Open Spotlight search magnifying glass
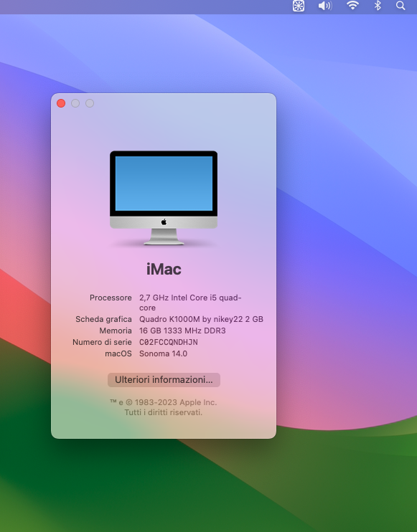This screenshot has height=532, width=417. [400, 6]
